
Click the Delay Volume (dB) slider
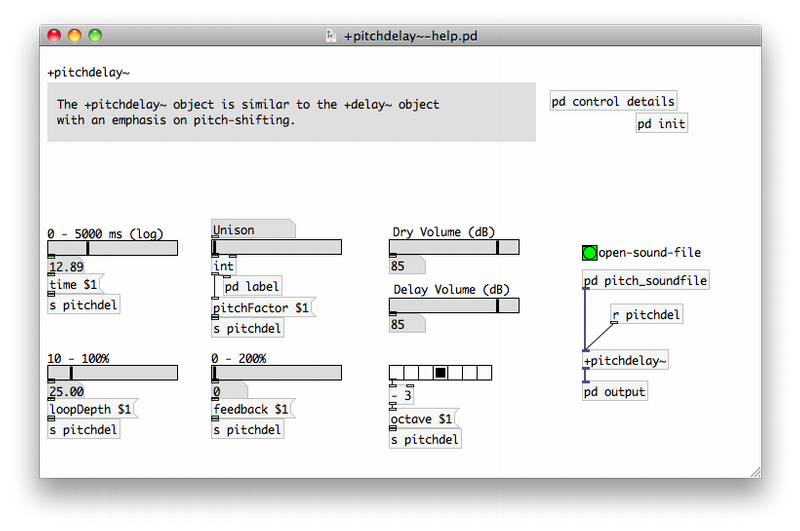point(454,305)
